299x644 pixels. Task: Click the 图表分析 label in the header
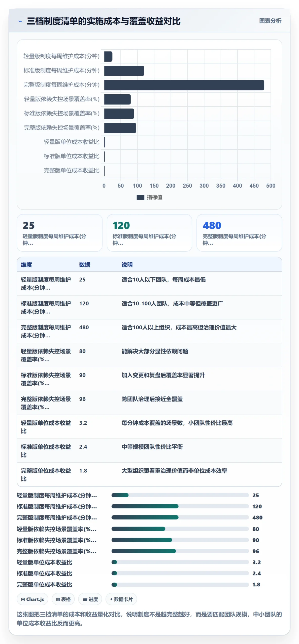tap(270, 21)
